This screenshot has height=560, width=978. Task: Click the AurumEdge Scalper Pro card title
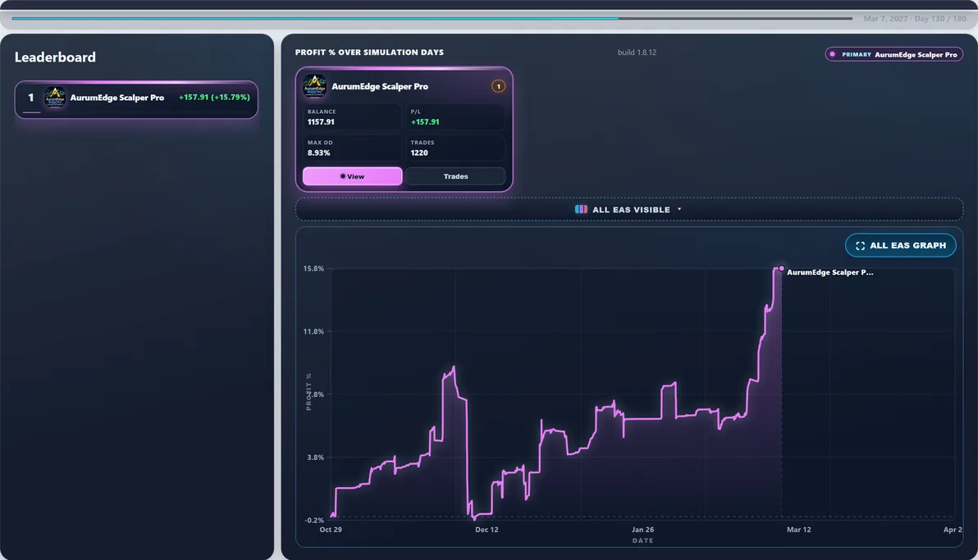(380, 87)
